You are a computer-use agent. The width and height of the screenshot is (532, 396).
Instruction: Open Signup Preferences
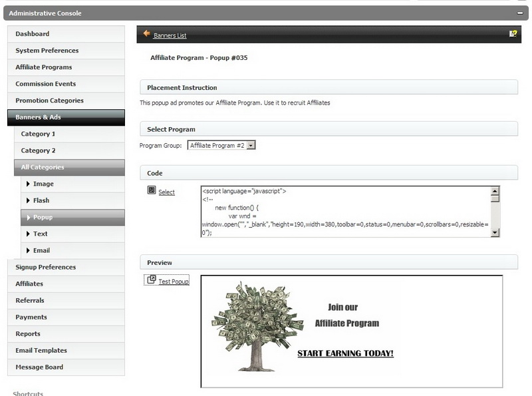coord(66,267)
